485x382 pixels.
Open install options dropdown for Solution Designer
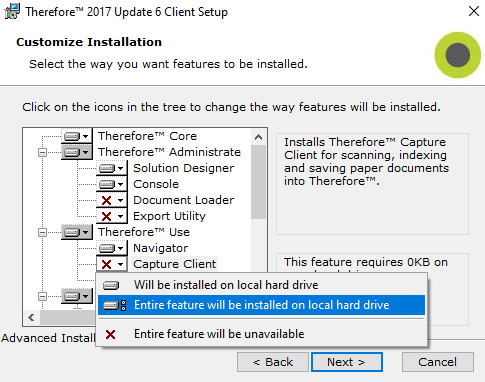[x=112, y=168]
